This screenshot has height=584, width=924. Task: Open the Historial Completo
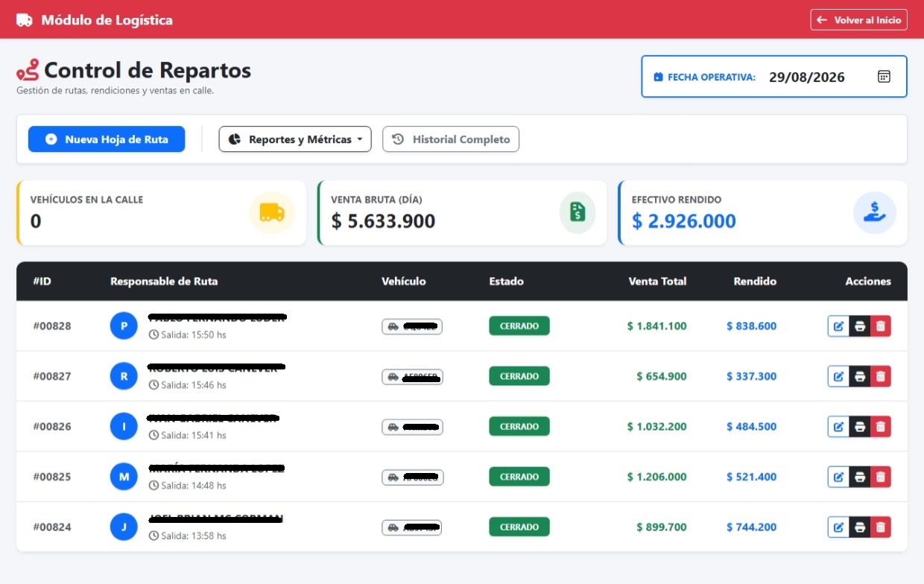click(451, 139)
